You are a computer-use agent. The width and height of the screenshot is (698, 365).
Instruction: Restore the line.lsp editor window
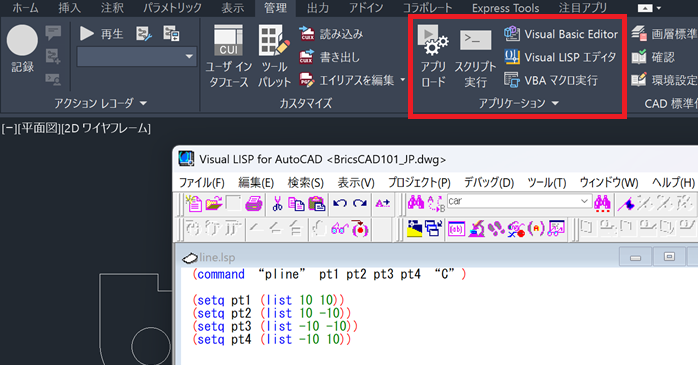(x=669, y=257)
